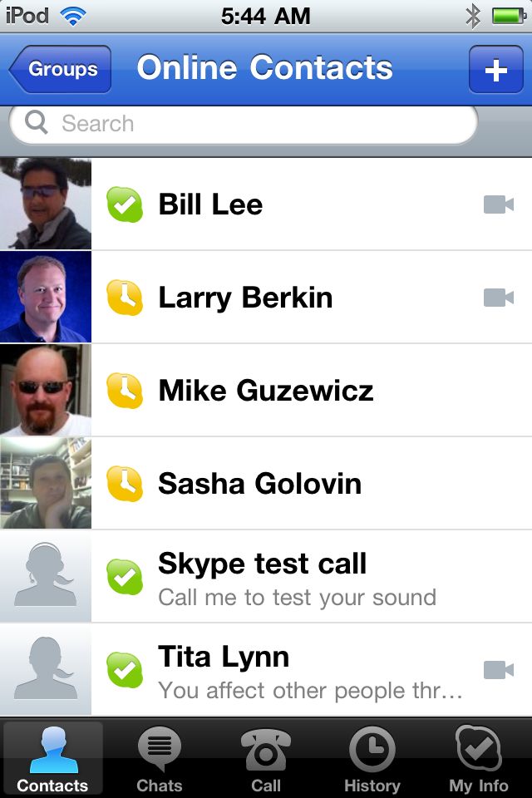Go back to Groups
This screenshot has width=532, height=798.
click(60, 69)
